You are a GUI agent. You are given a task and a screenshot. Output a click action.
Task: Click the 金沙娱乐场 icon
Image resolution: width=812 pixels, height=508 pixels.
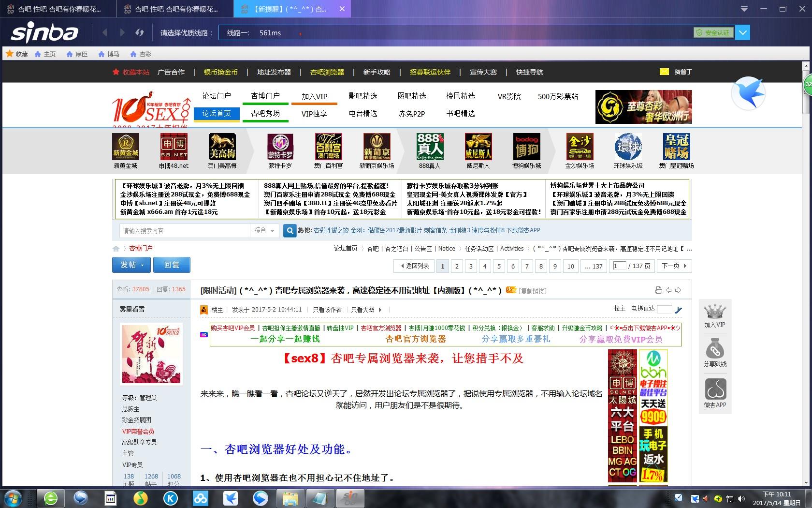(x=580, y=147)
